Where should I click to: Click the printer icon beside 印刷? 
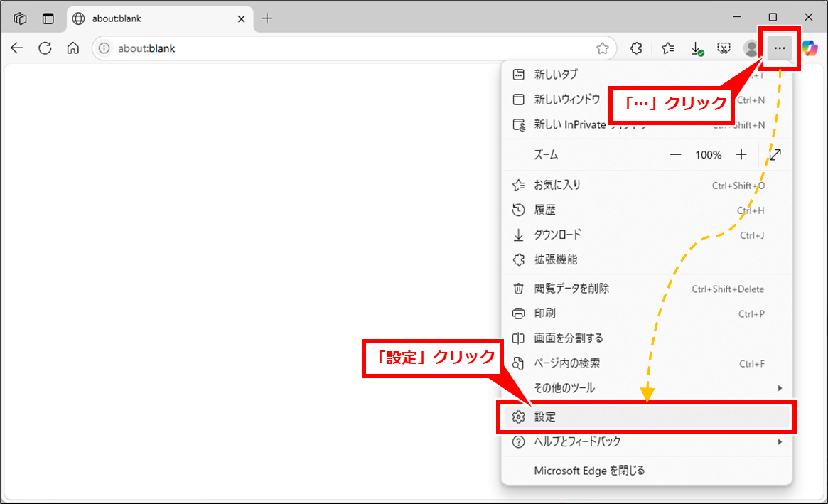point(519,313)
